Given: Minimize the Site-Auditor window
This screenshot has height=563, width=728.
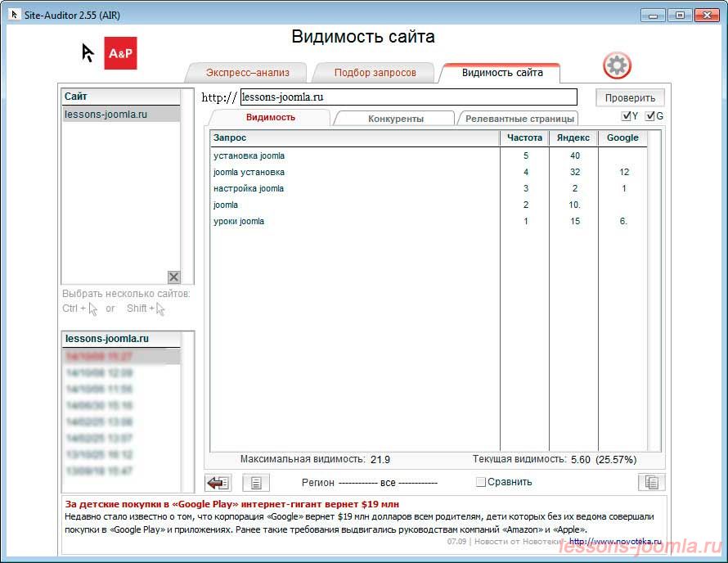Looking at the screenshot, I should tap(653, 16).
